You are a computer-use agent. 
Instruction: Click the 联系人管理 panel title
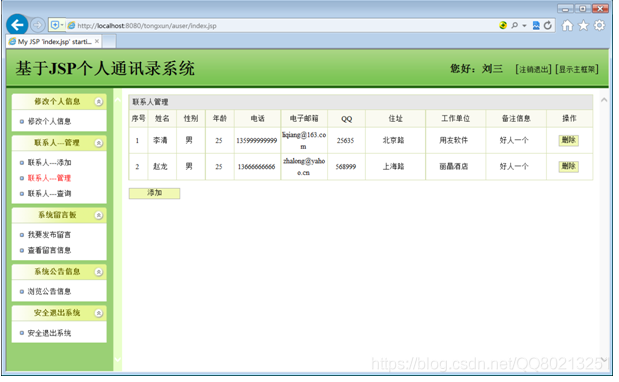point(150,102)
